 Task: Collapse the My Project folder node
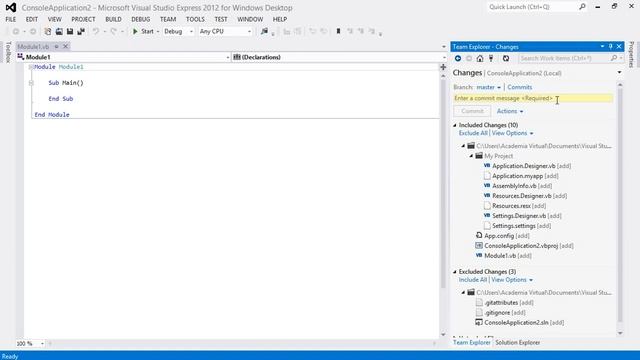tap(471, 156)
